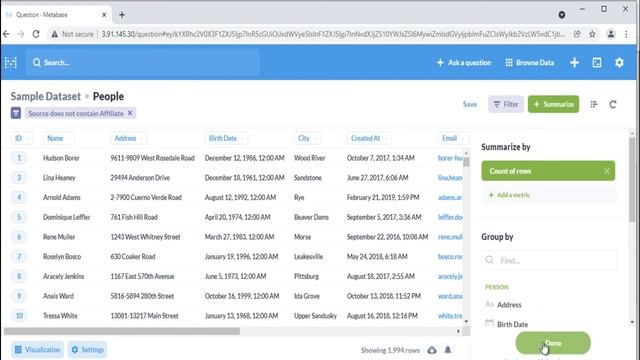Open row ID 5 detail
The height and width of the screenshot is (360, 640).
(19, 217)
